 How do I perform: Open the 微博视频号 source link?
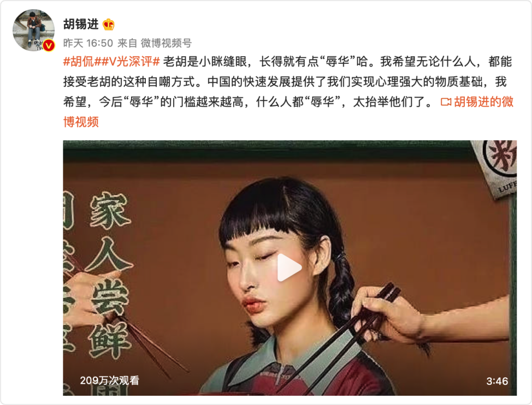166,43
